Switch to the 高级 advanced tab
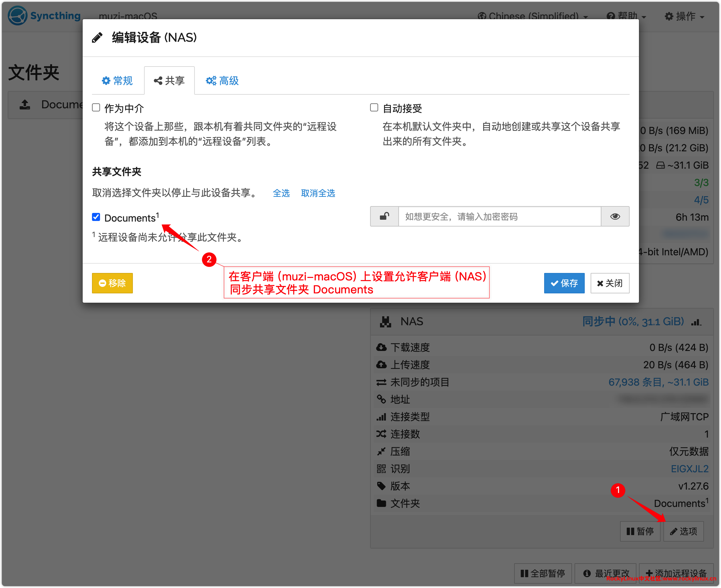 pyautogui.click(x=222, y=80)
